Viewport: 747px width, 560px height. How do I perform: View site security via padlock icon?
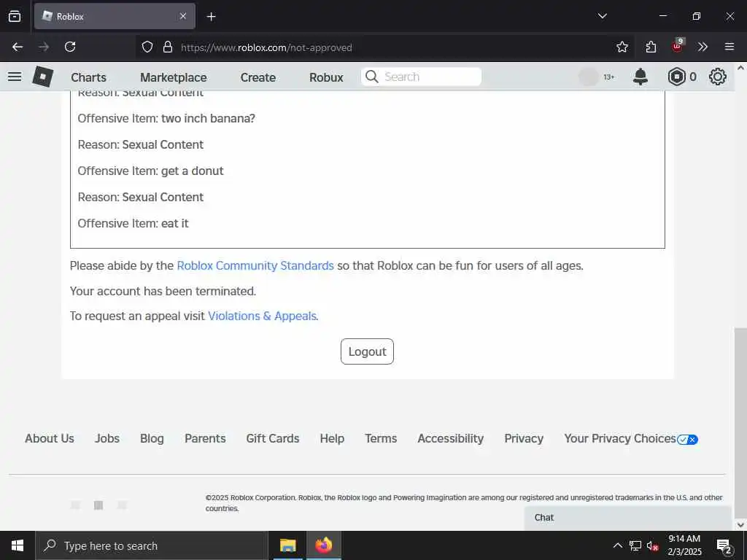[167, 47]
